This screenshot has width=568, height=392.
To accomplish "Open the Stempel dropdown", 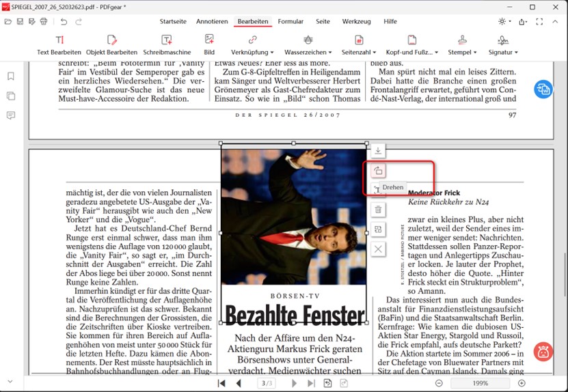I will pos(462,45).
